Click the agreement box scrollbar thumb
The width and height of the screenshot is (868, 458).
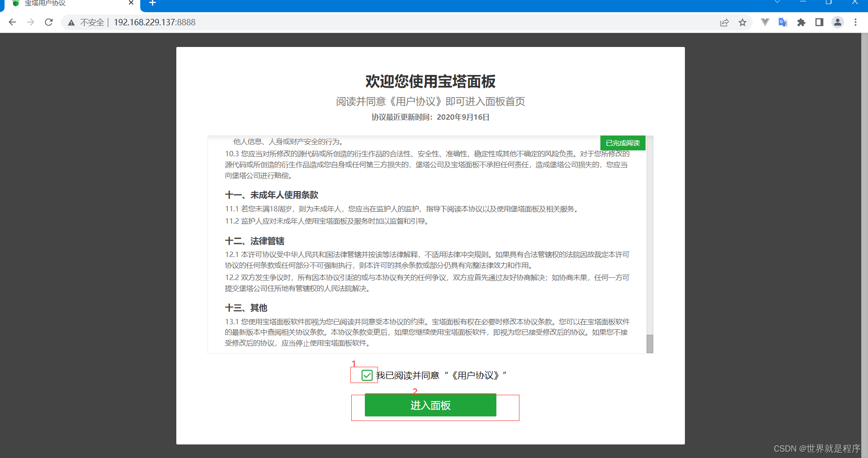[x=650, y=344]
